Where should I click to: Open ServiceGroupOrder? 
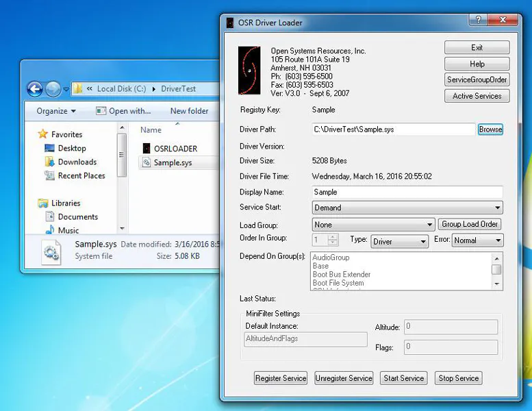tap(477, 79)
